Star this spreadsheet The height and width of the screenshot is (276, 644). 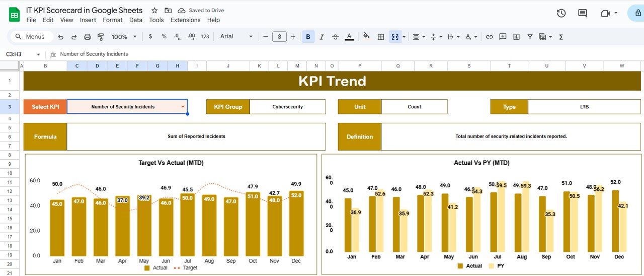(154, 11)
